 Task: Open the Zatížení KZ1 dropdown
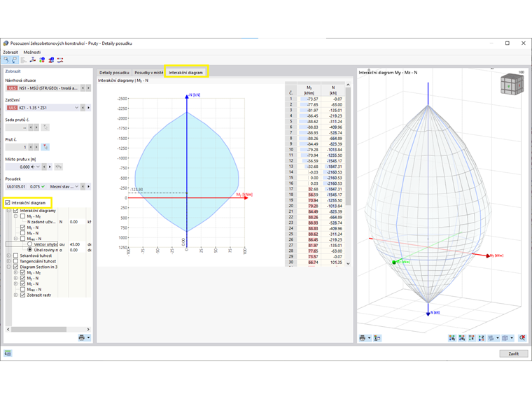click(77, 108)
